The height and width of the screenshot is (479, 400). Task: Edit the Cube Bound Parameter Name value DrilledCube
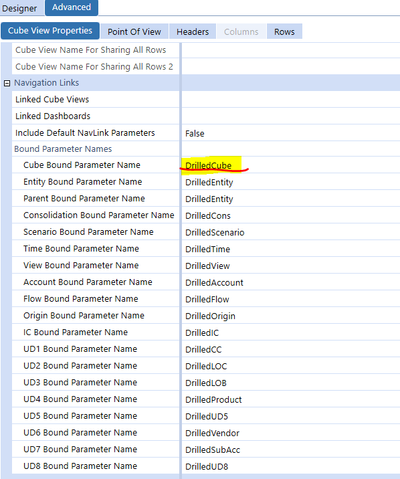click(x=291, y=165)
